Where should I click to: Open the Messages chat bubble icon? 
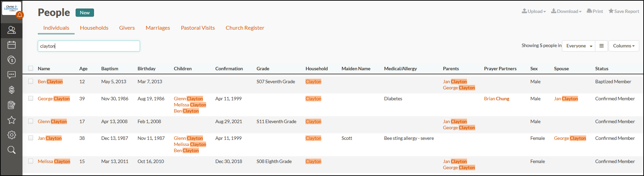coord(12,75)
